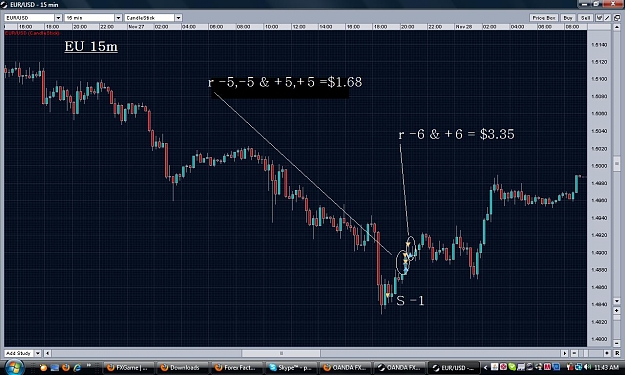Click the EUR/USD (CandleStick) chart legend label

click(32, 33)
